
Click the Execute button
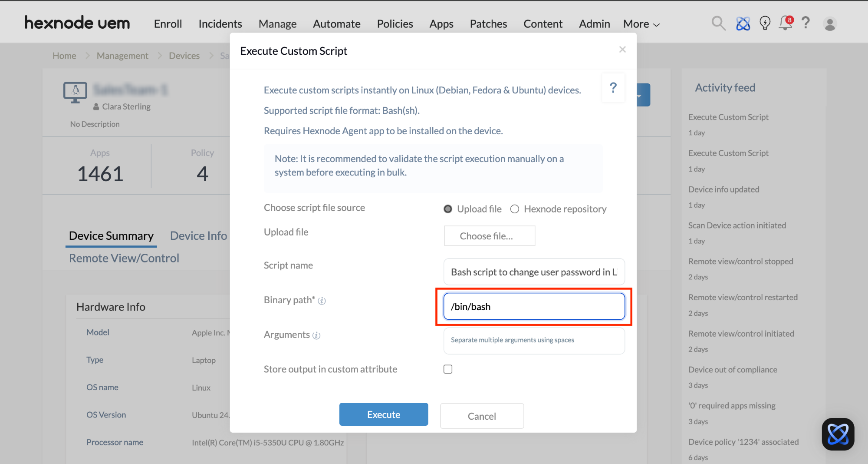(384, 414)
